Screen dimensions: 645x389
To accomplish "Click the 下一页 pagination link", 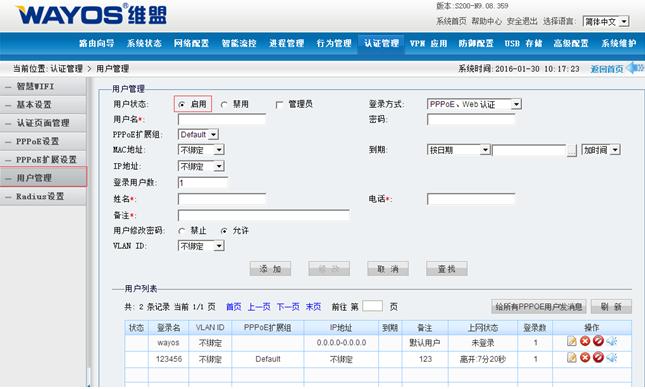I will point(288,307).
